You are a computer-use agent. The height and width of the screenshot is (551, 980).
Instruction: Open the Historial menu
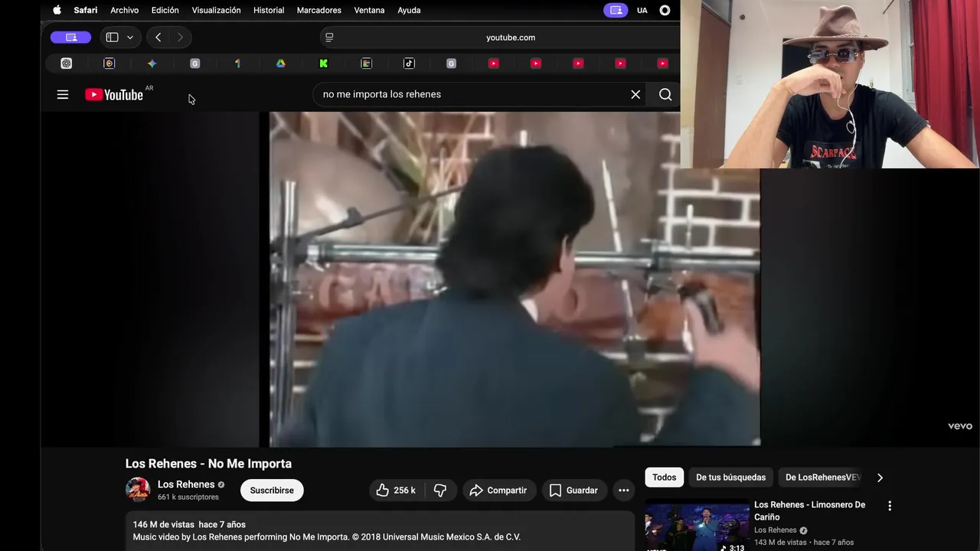pos(269,10)
